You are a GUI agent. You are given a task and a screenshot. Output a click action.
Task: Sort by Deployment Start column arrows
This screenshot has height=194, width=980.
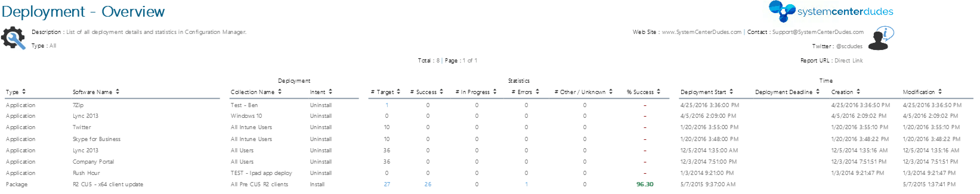point(731,91)
